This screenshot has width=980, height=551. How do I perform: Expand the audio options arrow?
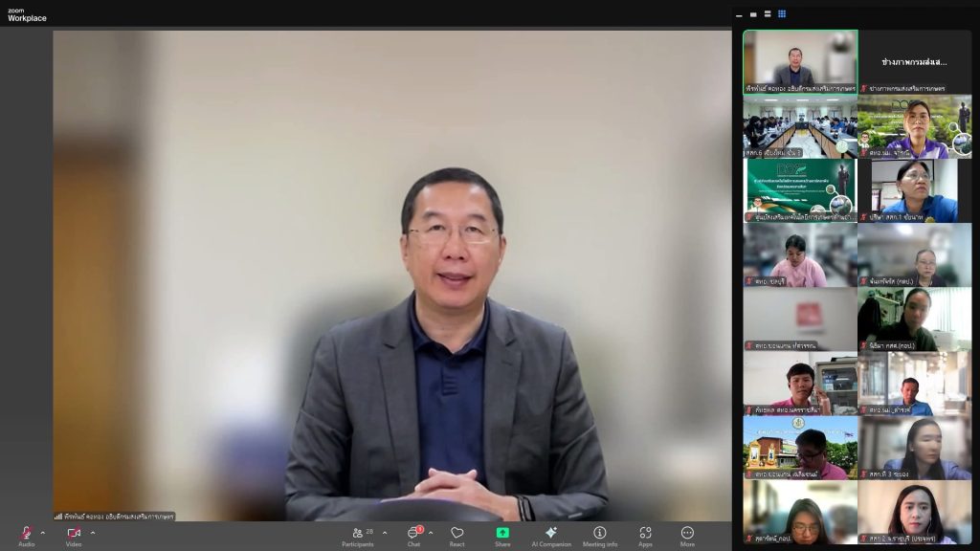tap(42, 533)
